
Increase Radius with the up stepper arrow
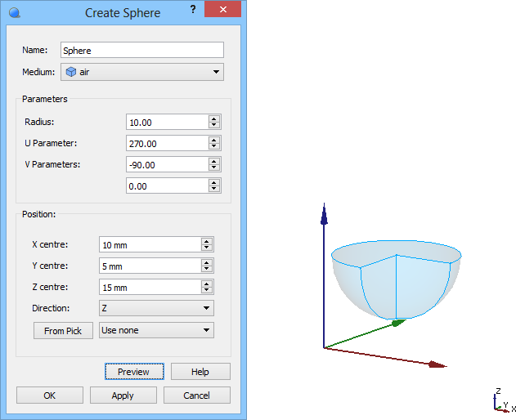click(214, 118)
